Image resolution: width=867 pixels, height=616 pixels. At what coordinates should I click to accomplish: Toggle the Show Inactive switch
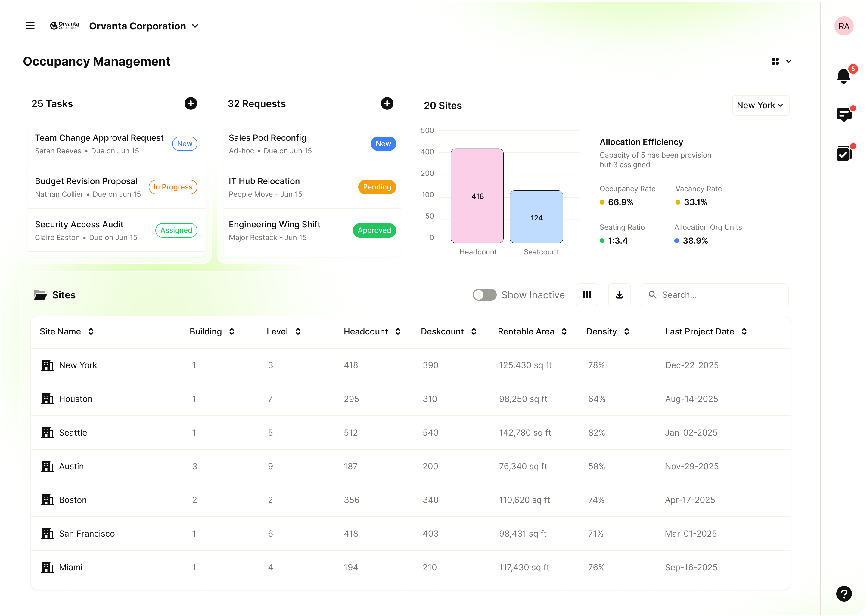pos(484,295)
